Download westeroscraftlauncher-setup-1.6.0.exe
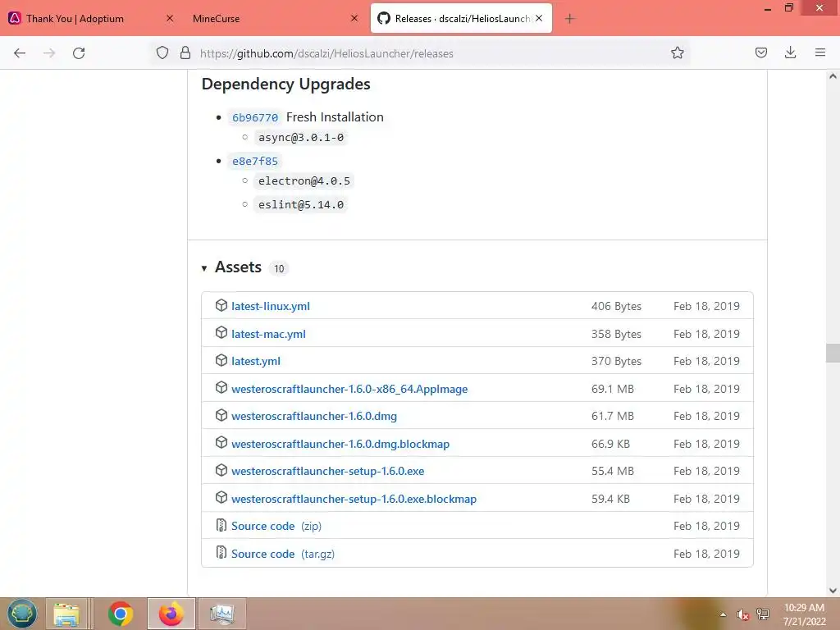The width and height of the screenshot is (840, 630). pos(328,472)
